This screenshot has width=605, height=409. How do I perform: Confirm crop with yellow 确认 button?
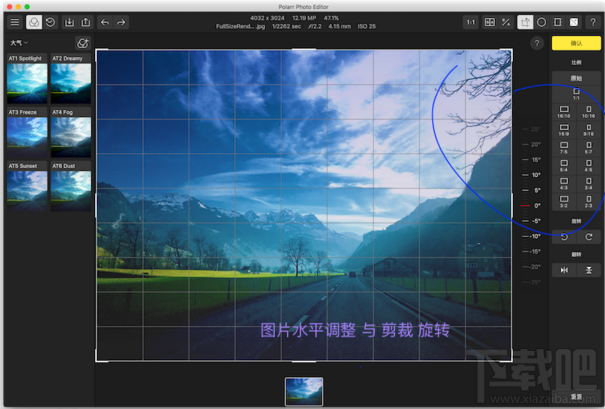(576, 43)
